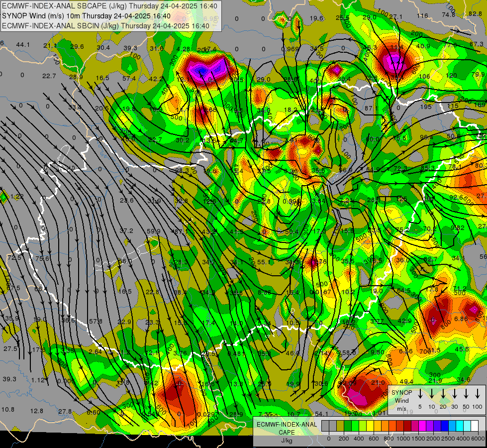The height and width of the screenshot is (448, 487).
Task: Click the '4000' tick label of the CAPE scale
Action: (463, 439)
